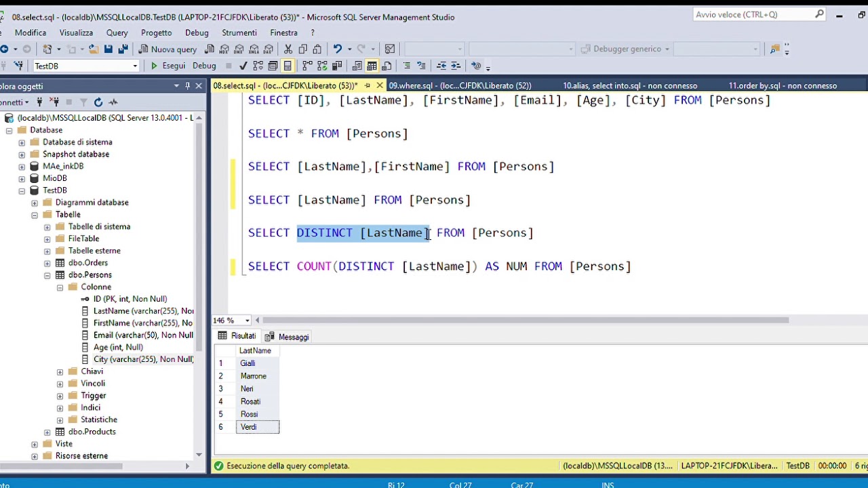Click the Increase indent icon
This screenshot has height=488, width=868.
click(456, 66)
